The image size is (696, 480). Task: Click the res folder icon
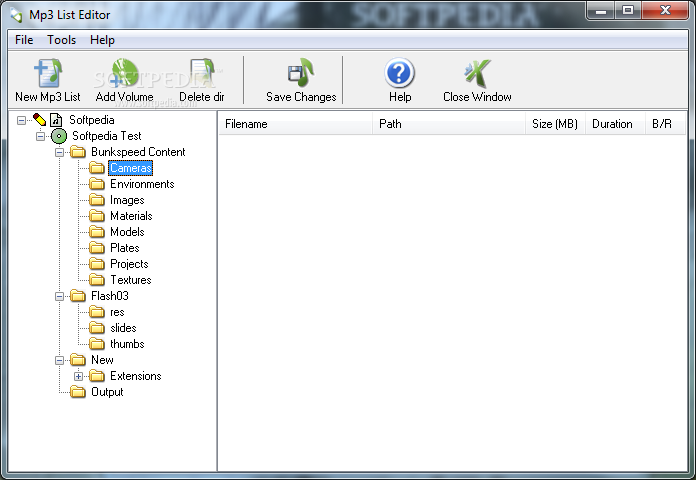coord(97,312)
